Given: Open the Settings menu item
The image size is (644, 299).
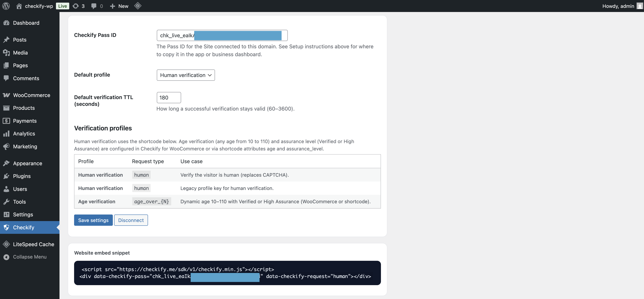Looking at the screenshot, I should [x=30, y=214].
